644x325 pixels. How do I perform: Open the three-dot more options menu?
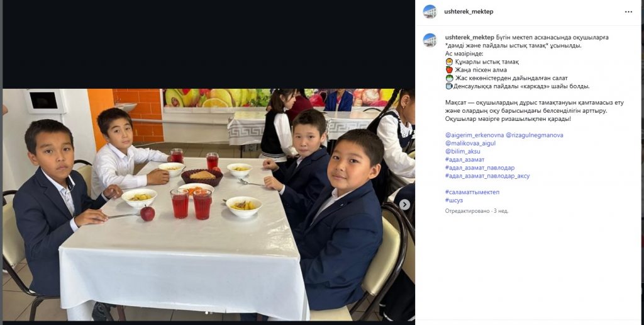pos(628,12)
